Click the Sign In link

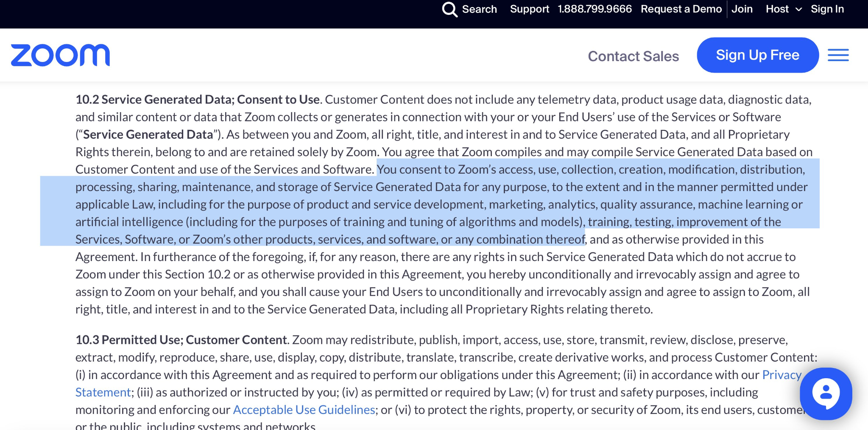tap(827, 9)
